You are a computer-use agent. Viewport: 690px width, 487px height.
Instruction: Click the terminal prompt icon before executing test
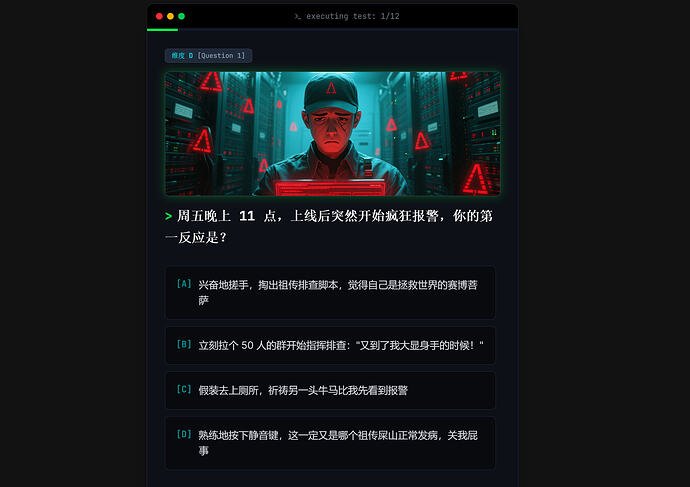click(298, 16)
